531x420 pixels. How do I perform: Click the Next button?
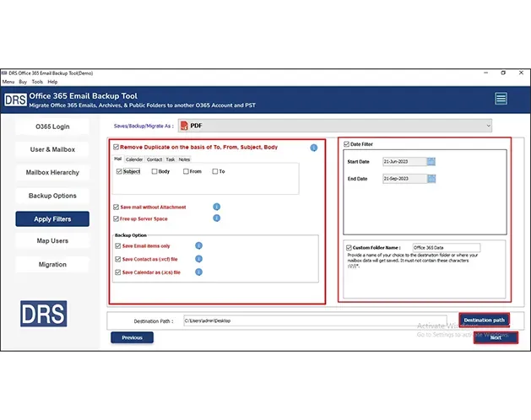[x=496, y=337]
